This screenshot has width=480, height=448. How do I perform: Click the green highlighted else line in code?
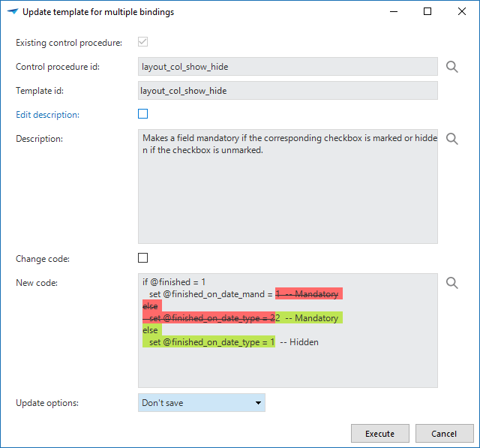pos(151,330)
